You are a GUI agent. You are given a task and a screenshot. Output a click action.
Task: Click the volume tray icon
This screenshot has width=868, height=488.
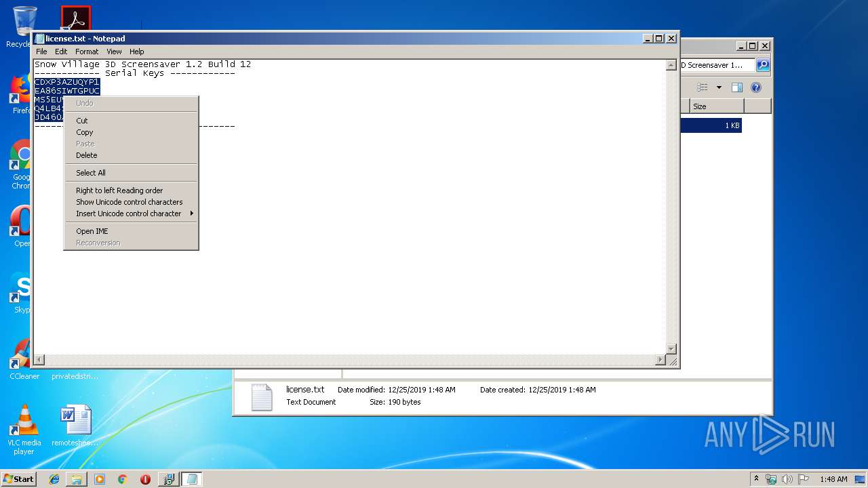coord(787,479)
